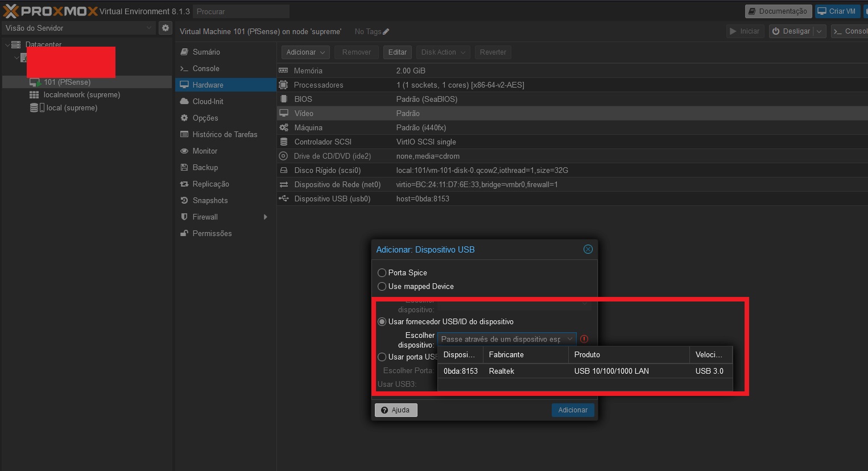The height and width of the screenshot is (471, 868).
Task: Open the Replicação page
Action: tap(225, 184)
